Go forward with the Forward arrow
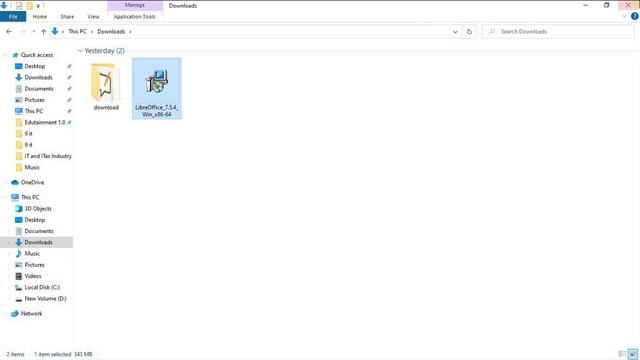 [23, 31]
